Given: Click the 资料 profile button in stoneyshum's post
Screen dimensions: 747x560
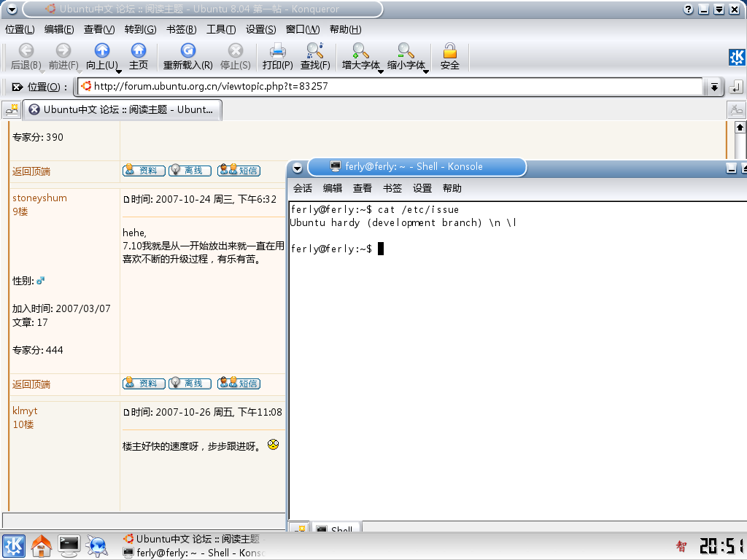Looking at the screenshot, I should 144,384.
